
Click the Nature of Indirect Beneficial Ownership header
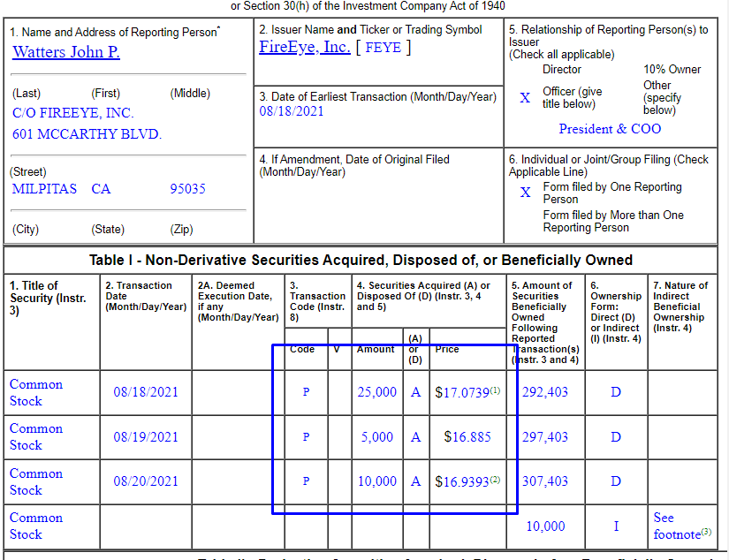tap(680, 306)
